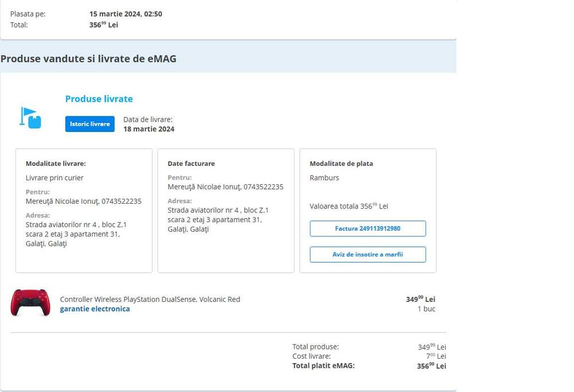The image size is (574, 392).
Task: Select the delivery date 18 martie 2024
Action: [x=149, y=129]
